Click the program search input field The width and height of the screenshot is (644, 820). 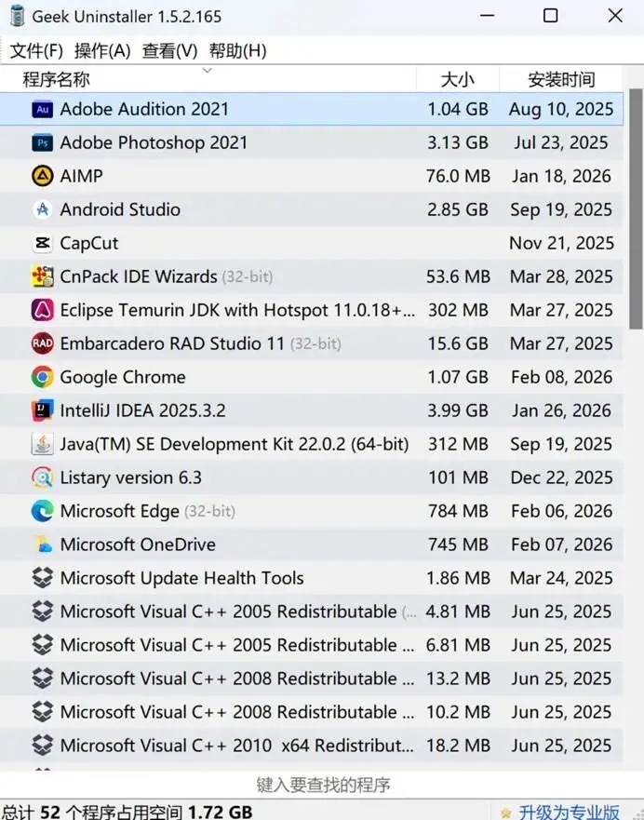322,785
